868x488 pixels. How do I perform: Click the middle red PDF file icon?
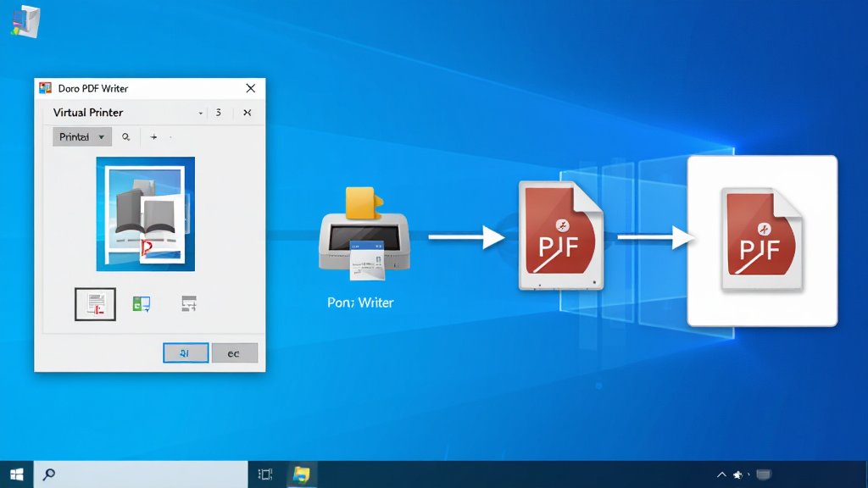561,236
